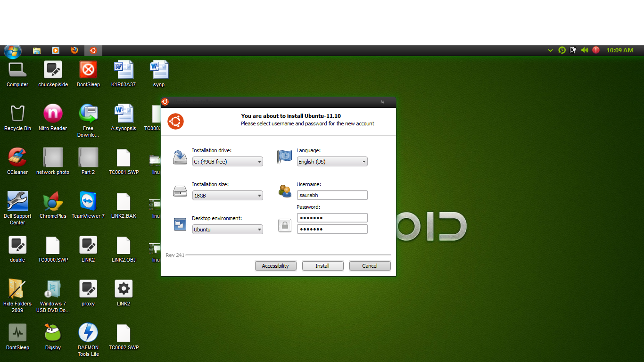Select the Windows 7 USB DVD tool icon
The height and width of the screenshot is (362, 644).
(x=53, y=296)
